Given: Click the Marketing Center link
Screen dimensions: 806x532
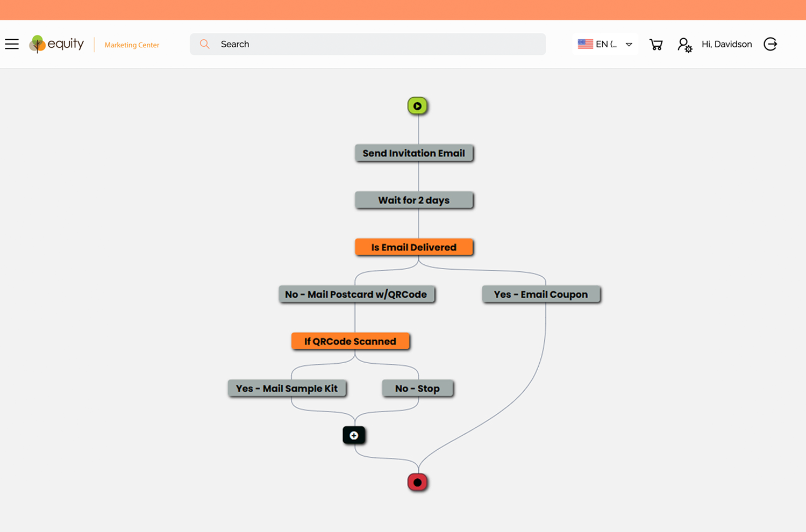Looking at the screenshot, I should (x=132, y=45).
